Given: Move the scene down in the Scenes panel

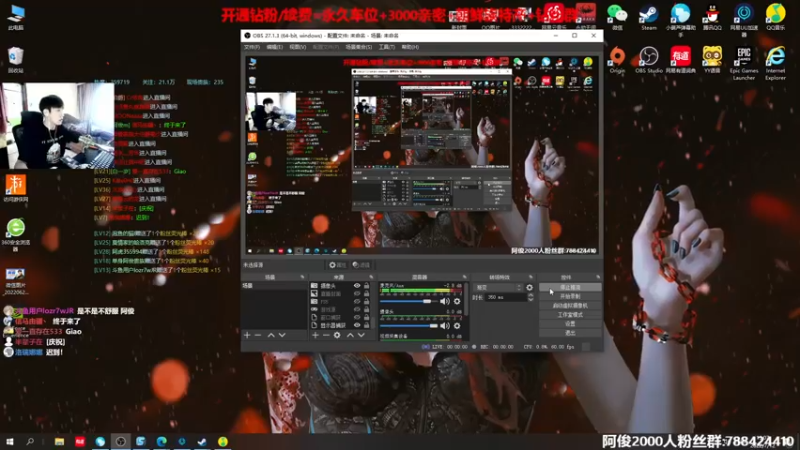Looking at the screenshot, I should [282, 335].
